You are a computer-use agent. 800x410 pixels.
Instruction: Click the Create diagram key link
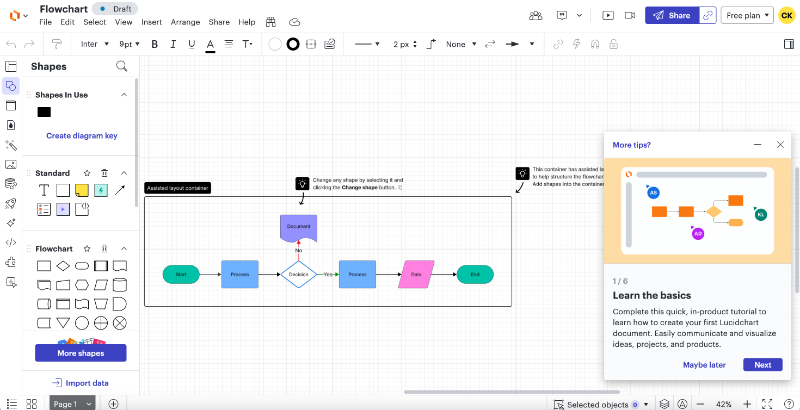(x=82, y=136)
